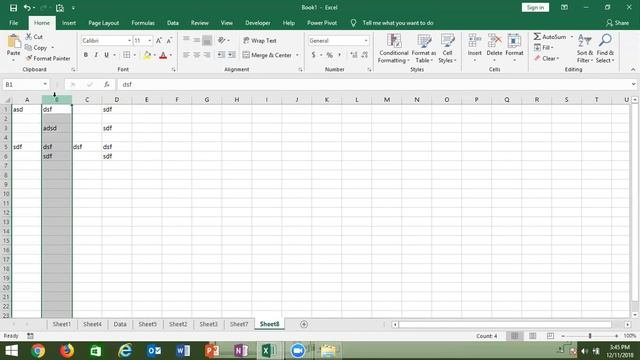Open the General number format dropdown

pyautogui.click(x=366, y=41)
